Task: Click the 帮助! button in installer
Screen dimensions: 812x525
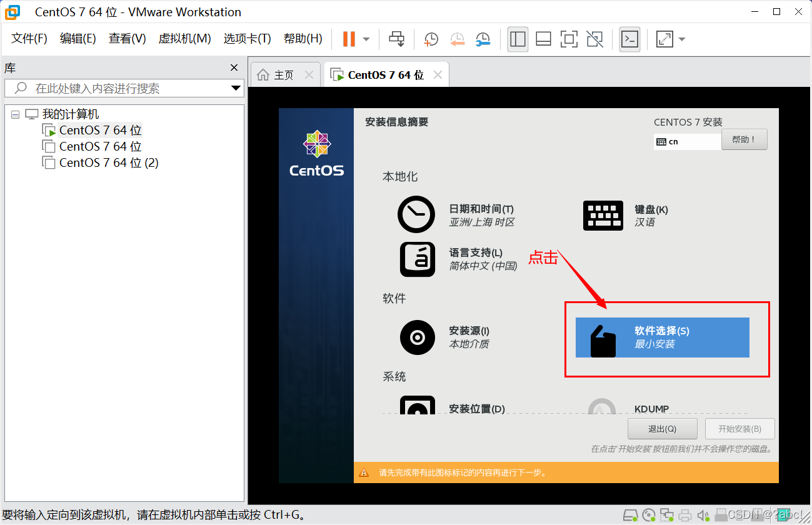Action: (x=744, y=140)
